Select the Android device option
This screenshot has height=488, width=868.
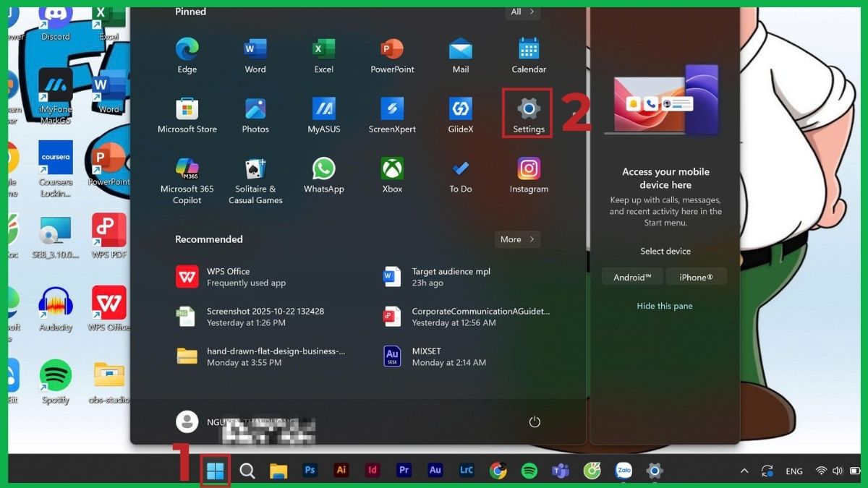(x=632, y=276)
